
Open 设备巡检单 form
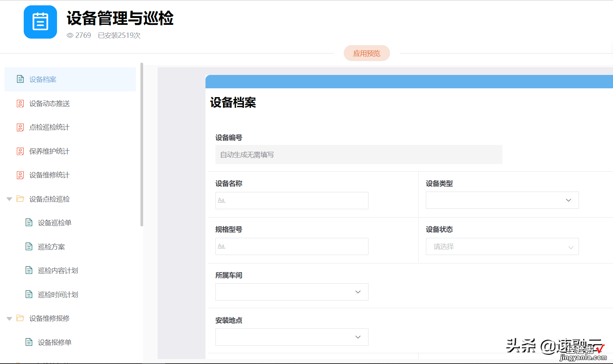pyautogui.click(x=55, y=223)
